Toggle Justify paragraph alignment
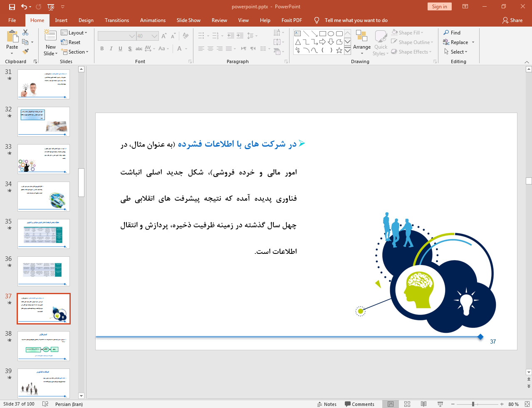 click(229, 49)
